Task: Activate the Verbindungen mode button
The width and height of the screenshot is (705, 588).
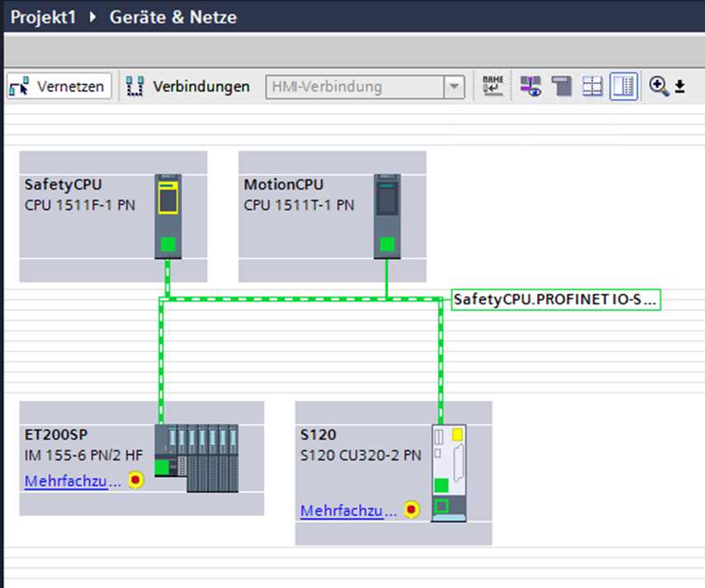Action: [187, 86]
